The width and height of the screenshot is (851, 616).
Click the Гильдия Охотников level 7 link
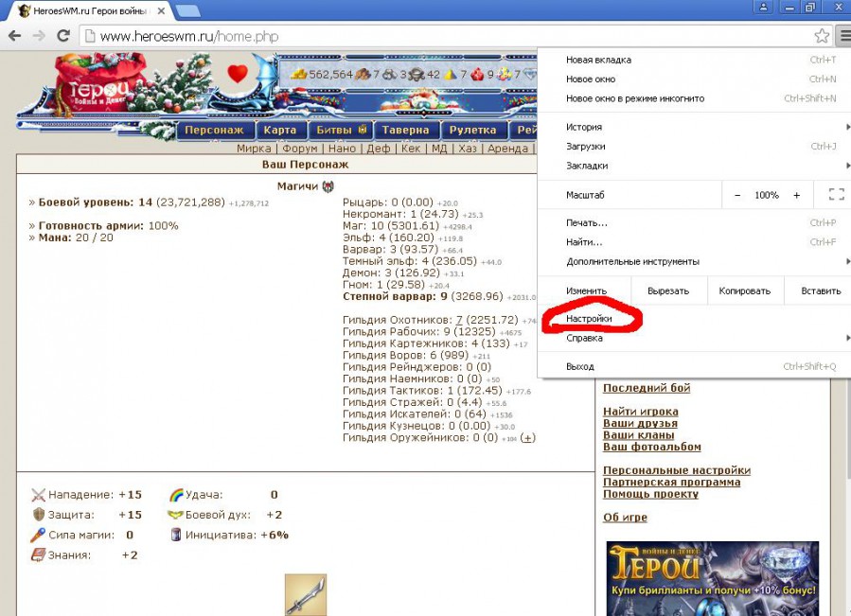click(459, 320)
